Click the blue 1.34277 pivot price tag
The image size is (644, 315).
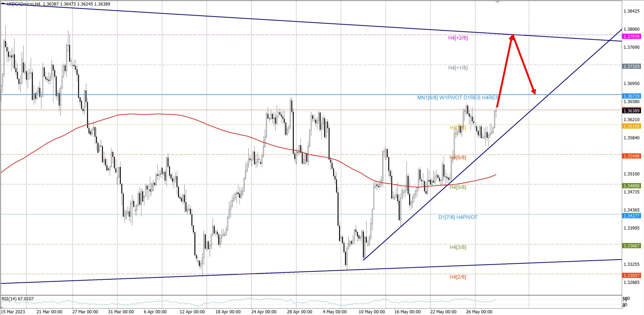[x=631, y=216]
